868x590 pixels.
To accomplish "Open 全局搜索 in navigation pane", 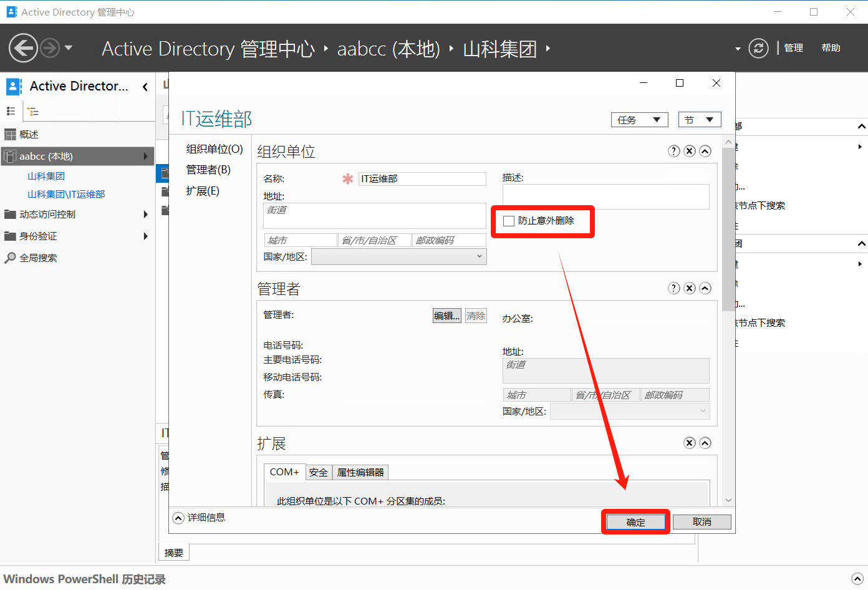I will (x=38, y=258).
